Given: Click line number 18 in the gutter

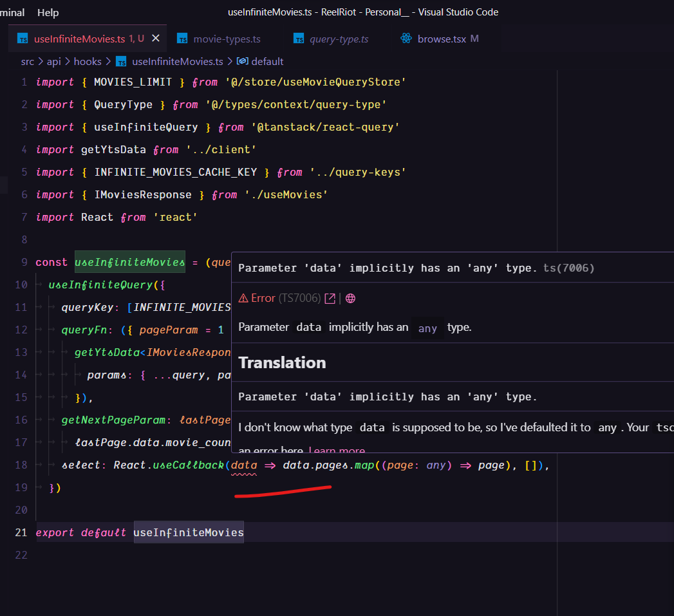Looking at the screenshot, I should pyautogui.click(x=21, y=465).
